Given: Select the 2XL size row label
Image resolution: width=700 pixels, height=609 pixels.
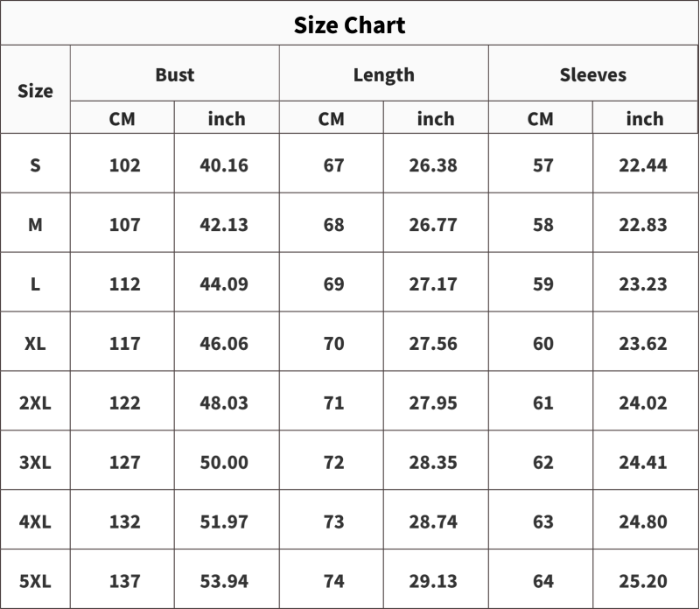Looking at the screenshot, I should pyautogui.click(x=35, y=402).
